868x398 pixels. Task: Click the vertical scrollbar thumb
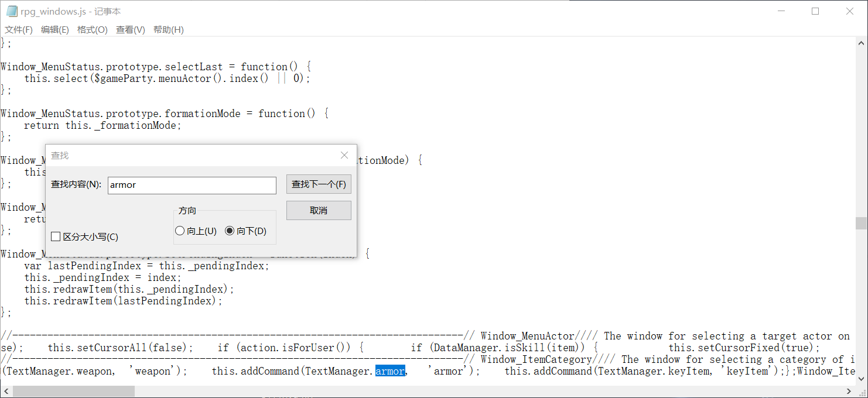click(x=861, y=223)
